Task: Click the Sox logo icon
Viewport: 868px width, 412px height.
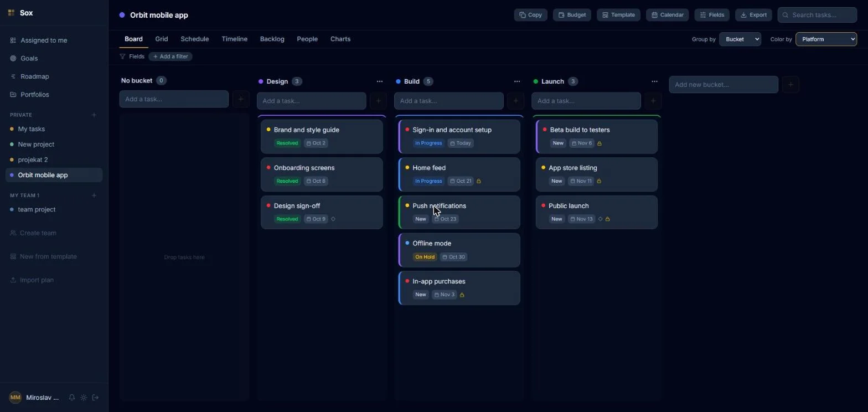Action: pos(11,13)
